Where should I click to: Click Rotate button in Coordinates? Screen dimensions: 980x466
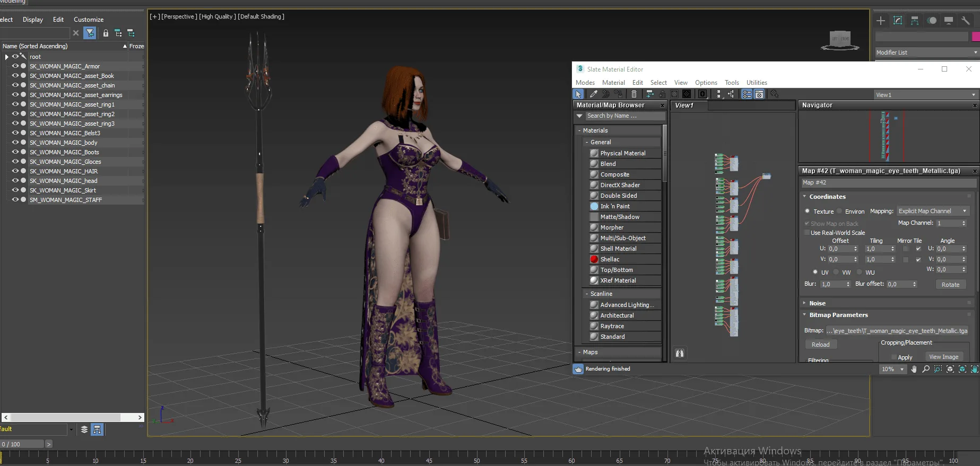[x=951, y=285]
